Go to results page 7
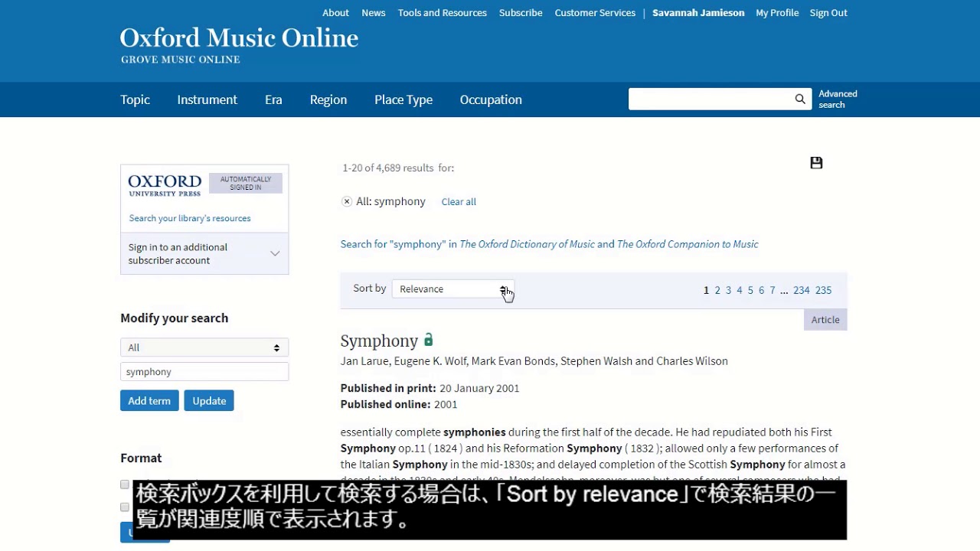Image resolution: width=980 pixels, height=551 pixels. click(773, 290)
